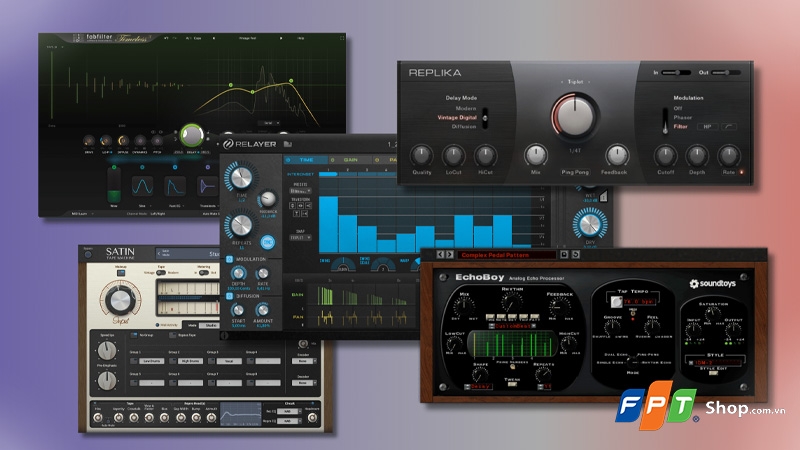Click the HiCut knob in Replika
Image resolution: width=800 pixels, height=450 pixels.
coord(485,155)
